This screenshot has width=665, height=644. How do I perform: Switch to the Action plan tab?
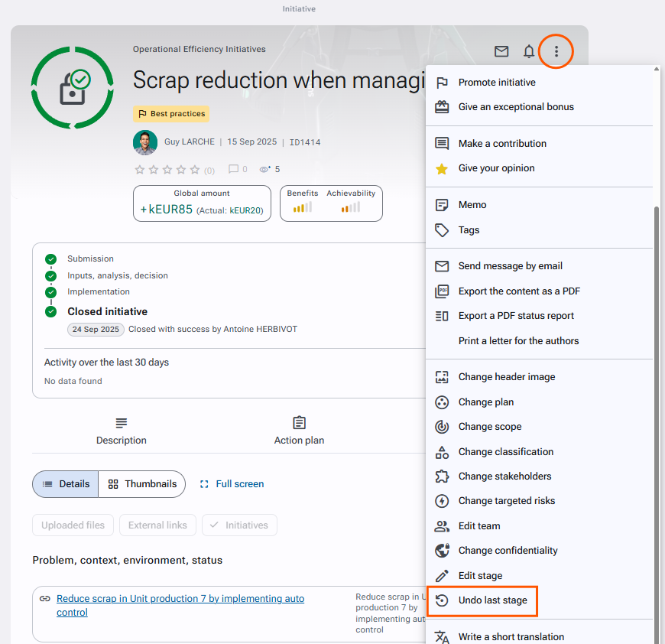click(x=299, y=431)
